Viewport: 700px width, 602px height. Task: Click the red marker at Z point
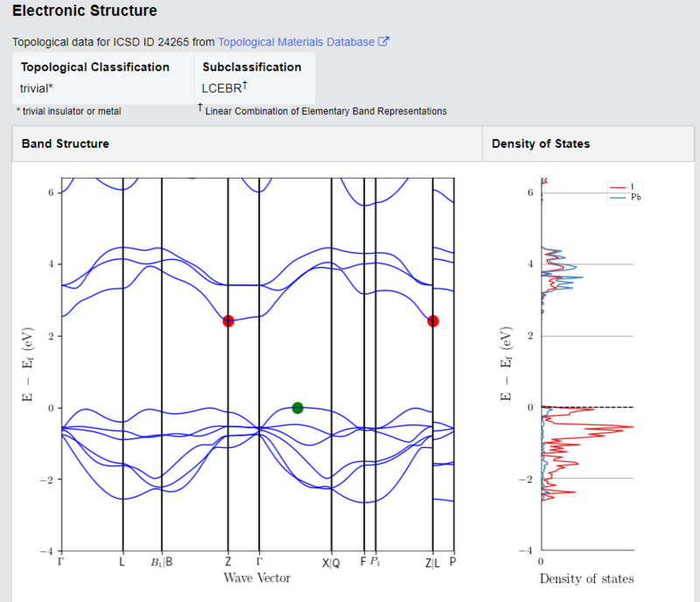coord(228,321)
